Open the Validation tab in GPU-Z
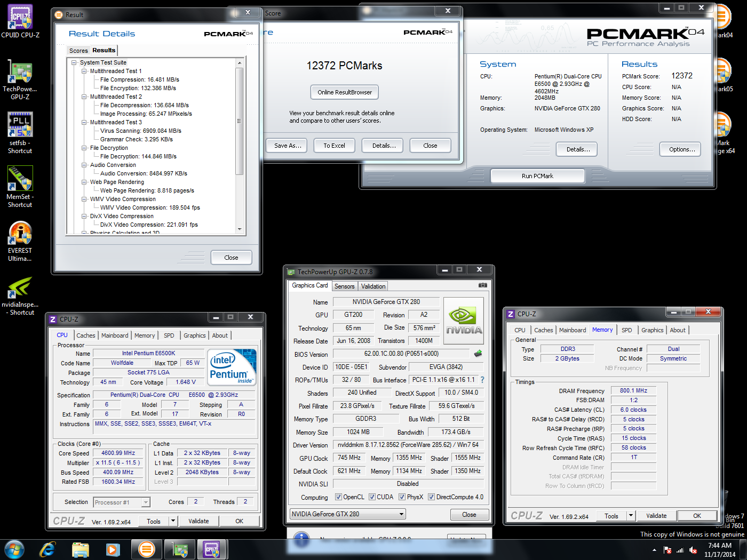Image resolution: width=747 pixels, height=560 pixels. pos(373,286)
